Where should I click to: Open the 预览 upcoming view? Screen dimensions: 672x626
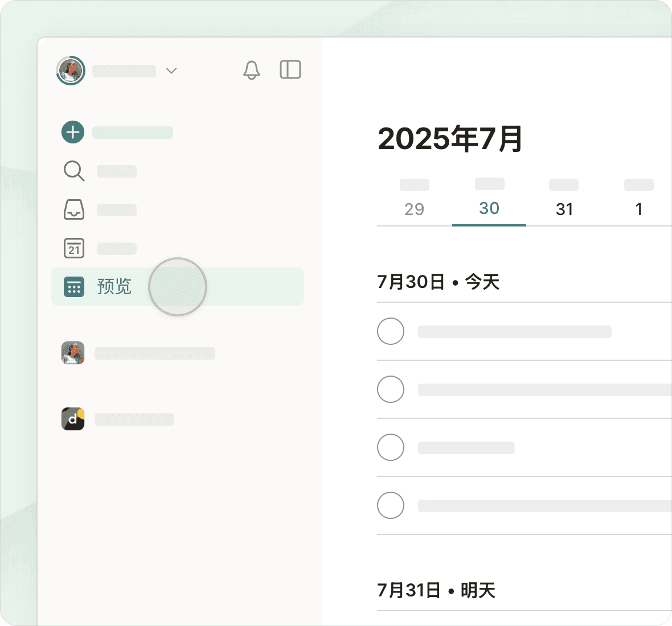point(114,286)
